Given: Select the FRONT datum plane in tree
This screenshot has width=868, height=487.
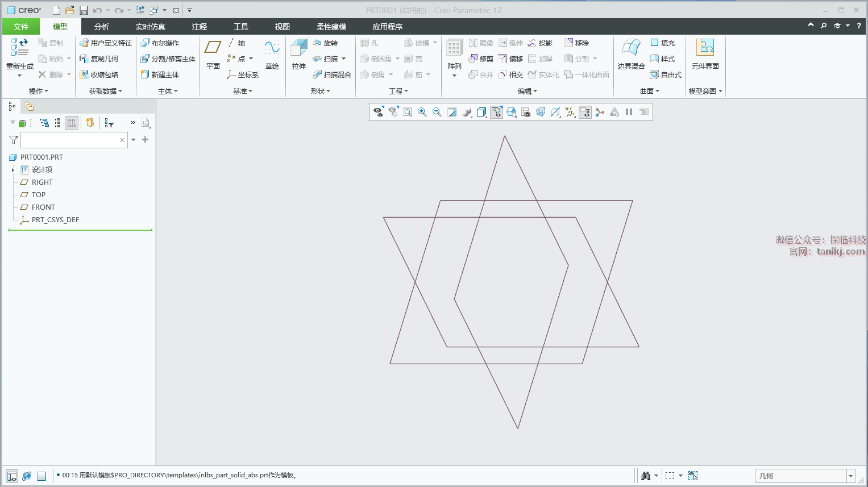Looking at the screenshot, I should point(43,207).
